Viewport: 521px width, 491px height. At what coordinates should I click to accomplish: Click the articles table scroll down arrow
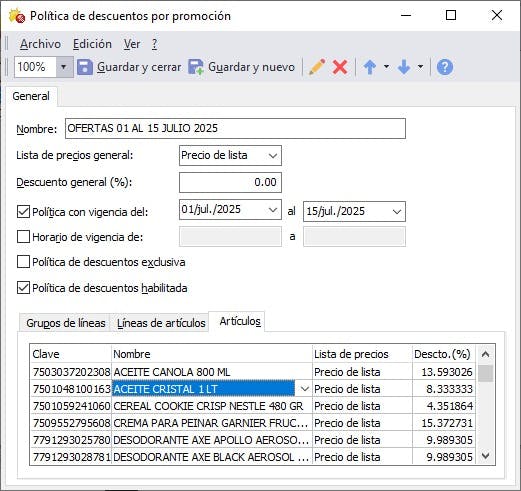click(486, 455)
